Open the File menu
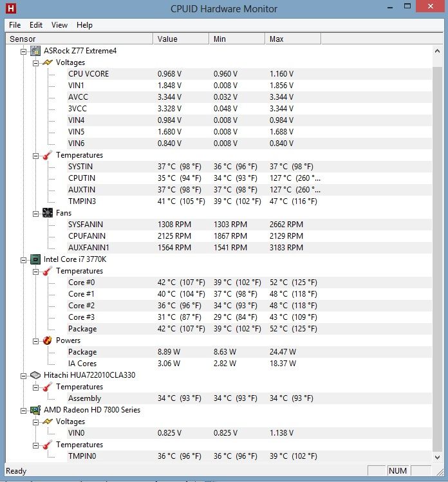Viewport: 448px width, 482px height. pos(15,25)
